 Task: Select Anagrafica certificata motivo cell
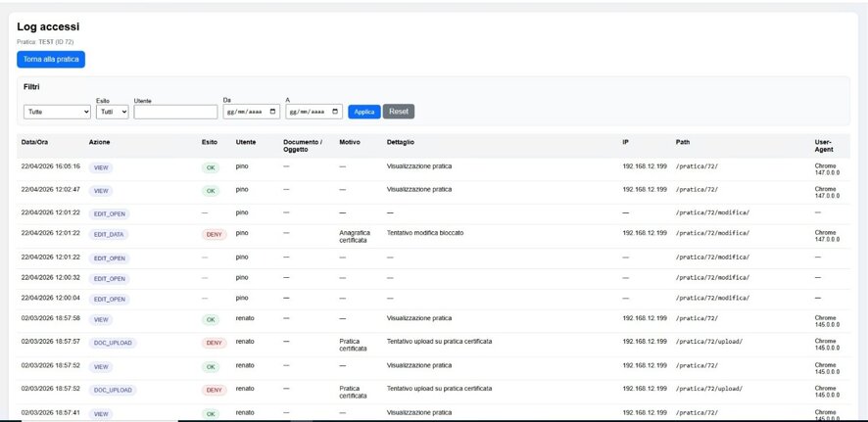click(355, 237)
